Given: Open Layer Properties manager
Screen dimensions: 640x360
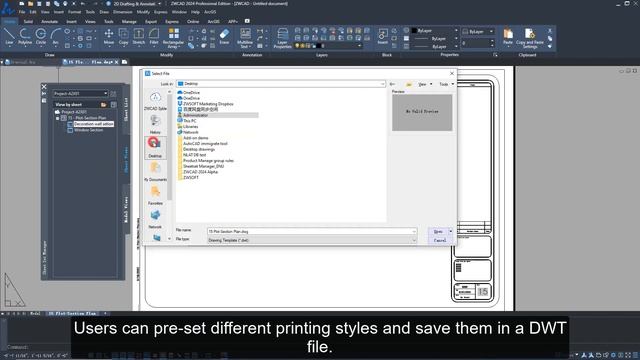Looking at the screenshot, I should (282, 38).
